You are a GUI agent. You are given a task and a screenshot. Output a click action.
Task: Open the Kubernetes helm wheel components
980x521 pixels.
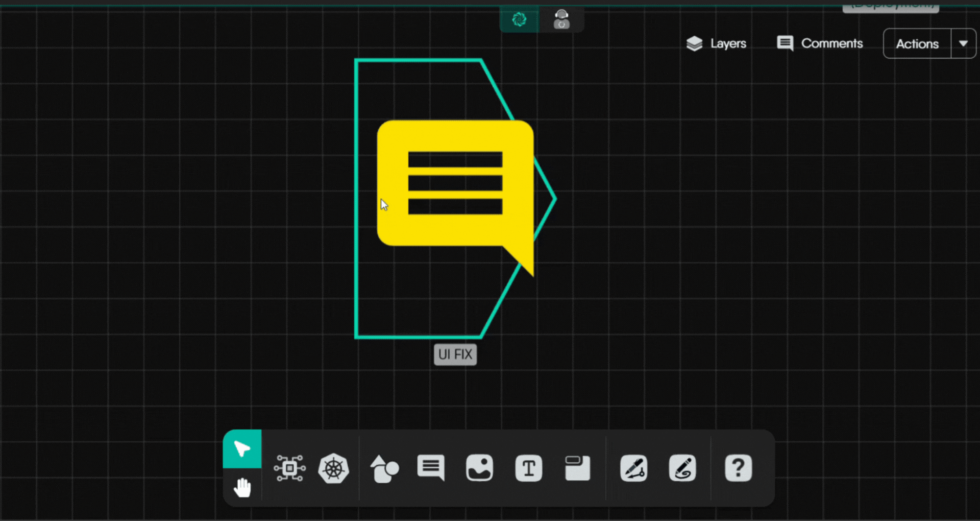[x=333, y=468]
